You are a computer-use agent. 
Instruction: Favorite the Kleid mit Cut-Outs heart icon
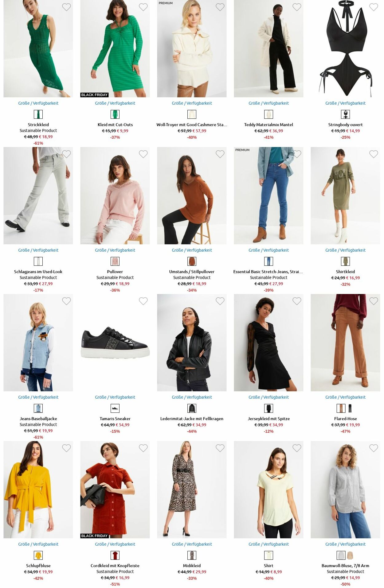(x=143, y=7)
